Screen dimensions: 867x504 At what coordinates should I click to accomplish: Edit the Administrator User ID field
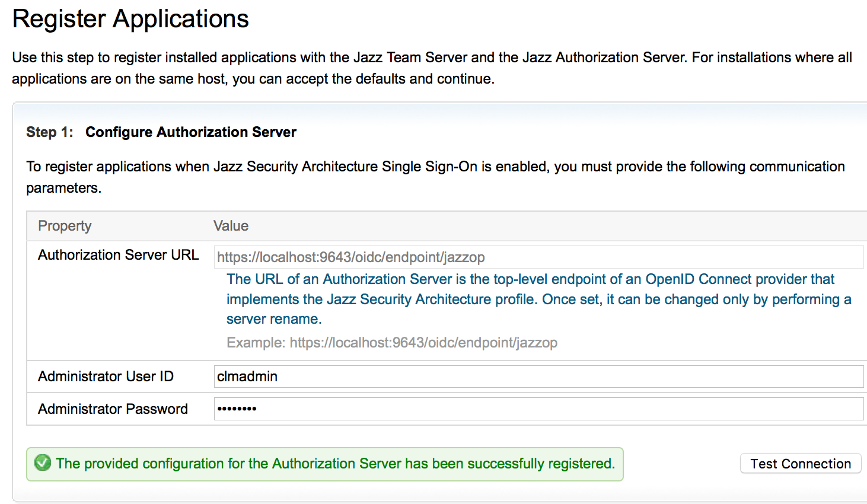(538, 377)
